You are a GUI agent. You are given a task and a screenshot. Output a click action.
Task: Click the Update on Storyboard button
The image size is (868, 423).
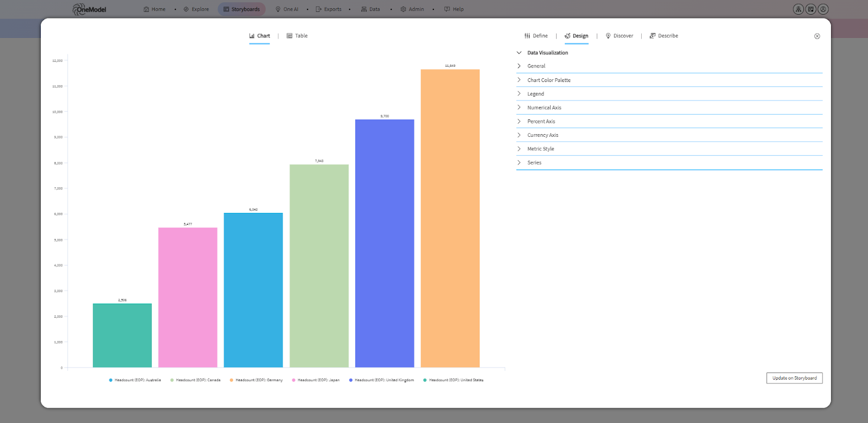pos(794,378)
